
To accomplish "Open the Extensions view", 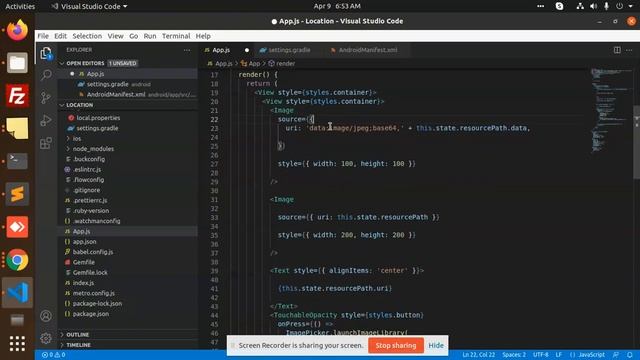I will [x=46, y=143].
